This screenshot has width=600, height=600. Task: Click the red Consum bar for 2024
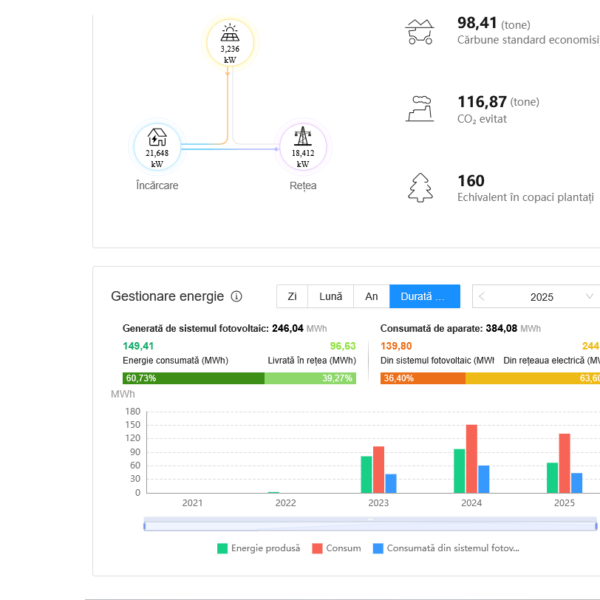coord(471,459)
